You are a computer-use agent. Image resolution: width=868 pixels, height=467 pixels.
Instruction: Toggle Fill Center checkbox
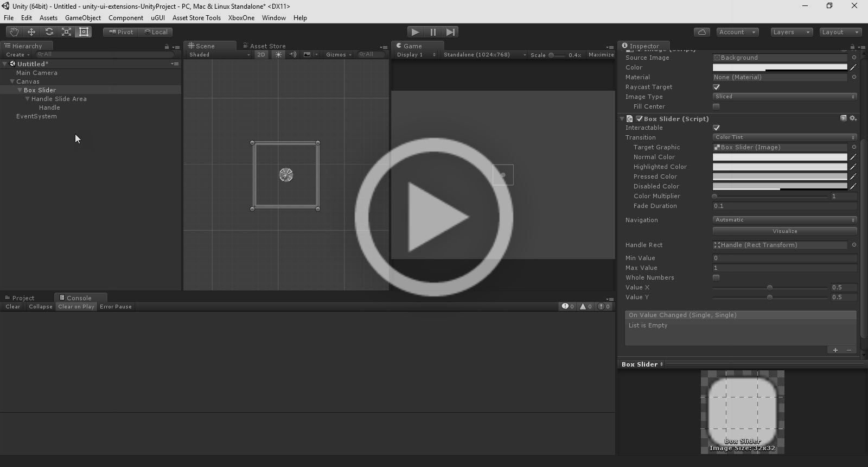click(716, 106)
